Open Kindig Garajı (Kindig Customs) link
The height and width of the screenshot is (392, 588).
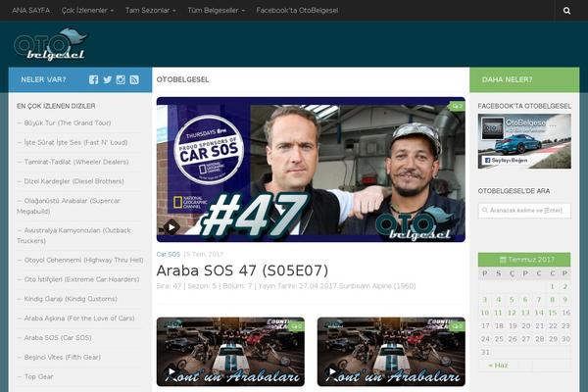[x=71, y=299]
